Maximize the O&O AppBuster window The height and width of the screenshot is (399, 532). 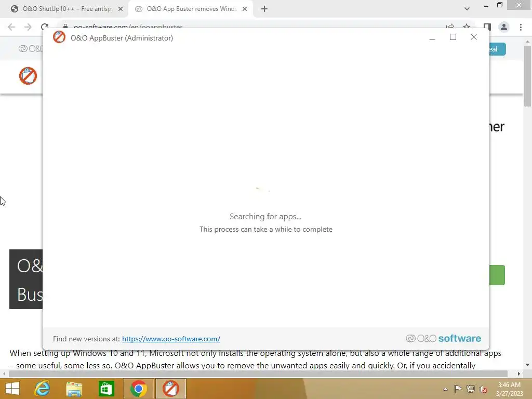453,37
